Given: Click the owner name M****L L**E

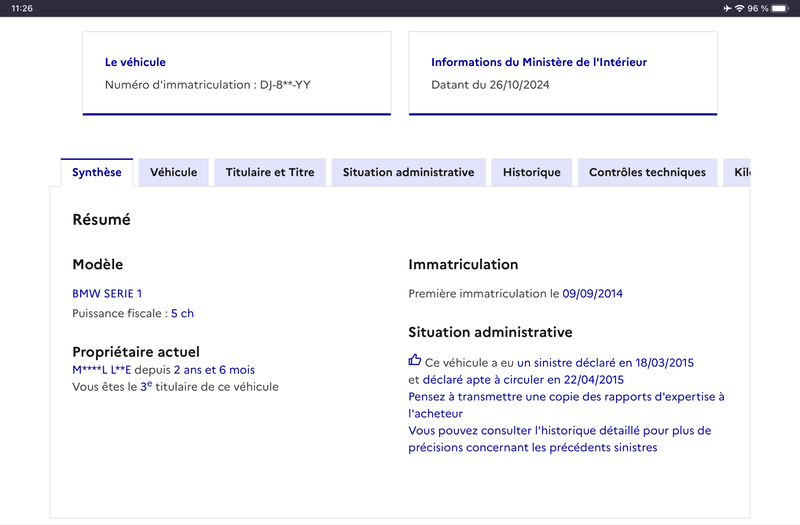Looking at the screenshot, I should tap(102, 370).
